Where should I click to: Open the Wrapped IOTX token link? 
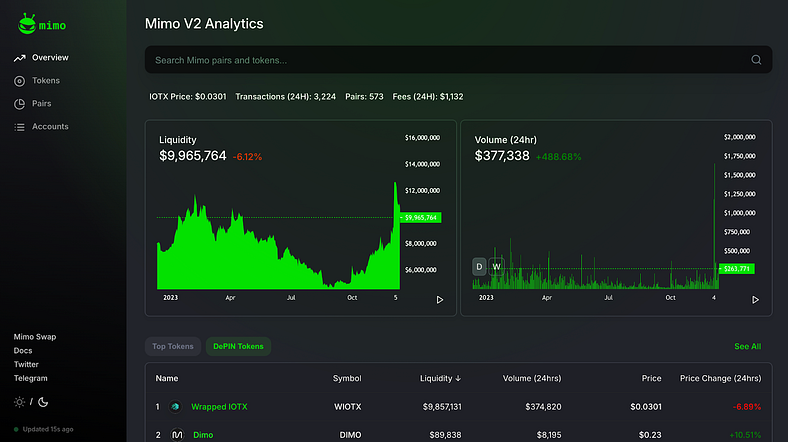coord(219,407)
